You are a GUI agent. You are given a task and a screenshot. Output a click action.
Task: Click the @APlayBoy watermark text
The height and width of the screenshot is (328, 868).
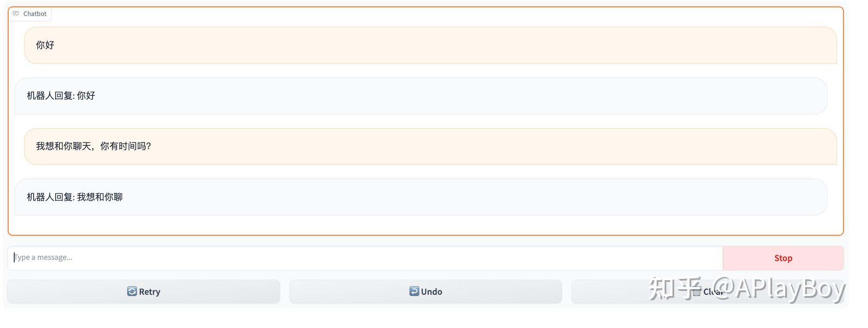coord(779,289)
